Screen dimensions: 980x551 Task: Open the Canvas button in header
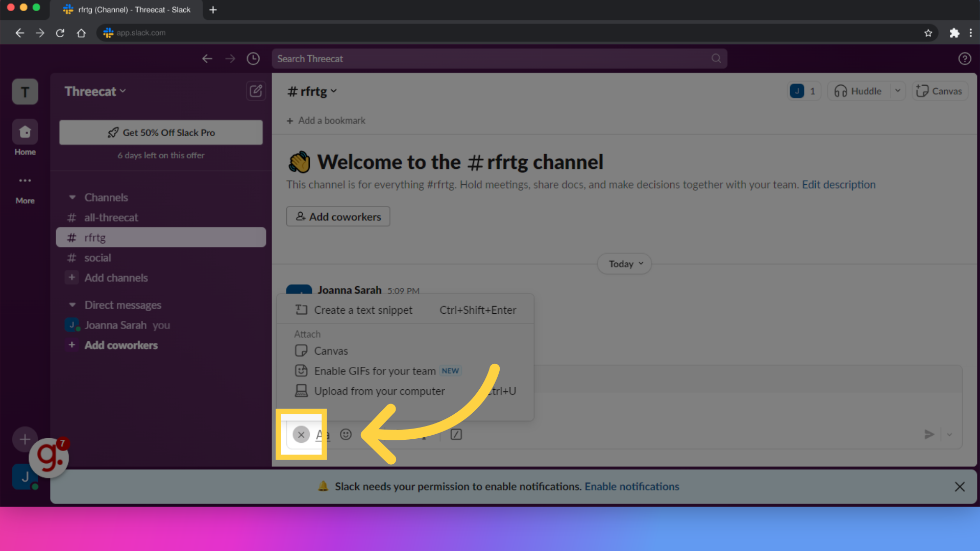(939, 91)
